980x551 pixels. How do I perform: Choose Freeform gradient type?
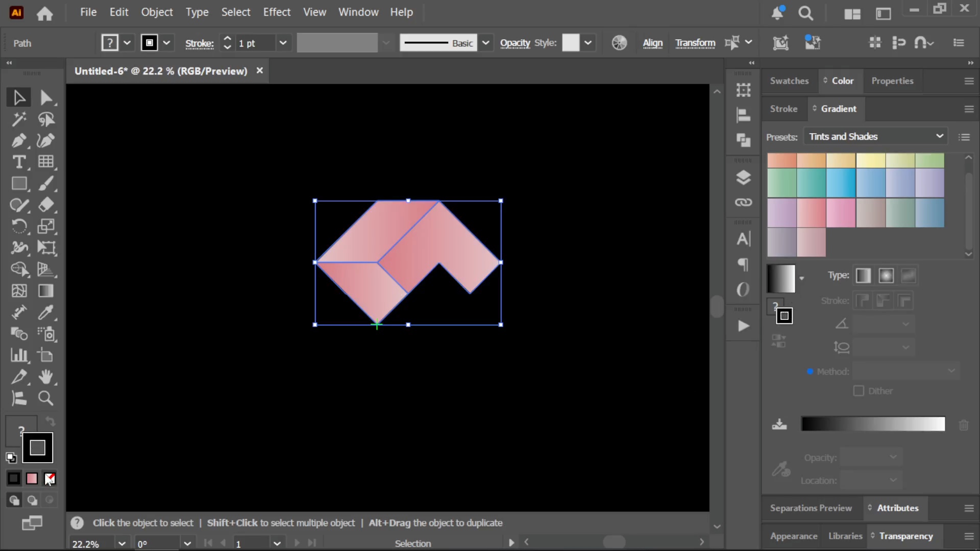pyautogui.click(x=909, y=275)
